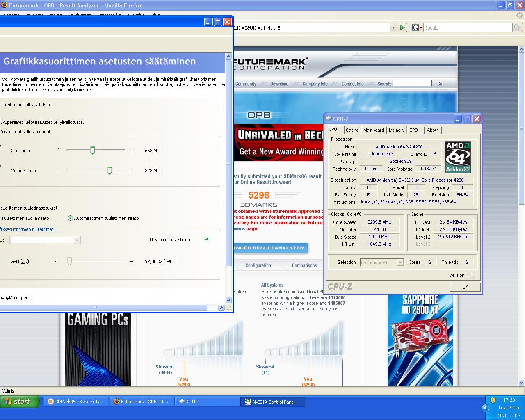Click the Gaming PCs advertisement banner
525x420 pixels.
pos(98,349)
